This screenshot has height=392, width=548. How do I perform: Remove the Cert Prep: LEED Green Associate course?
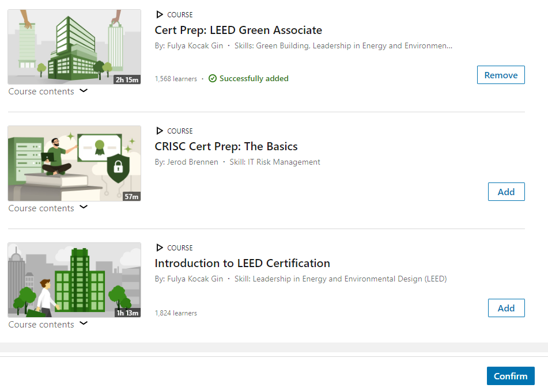[x=501, y=75]
